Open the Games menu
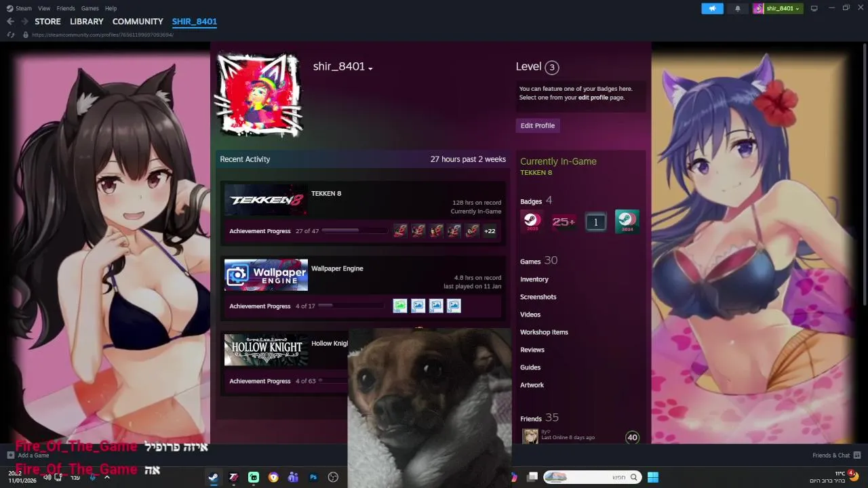This screenshot has height=488, width=868. [90, 8]
